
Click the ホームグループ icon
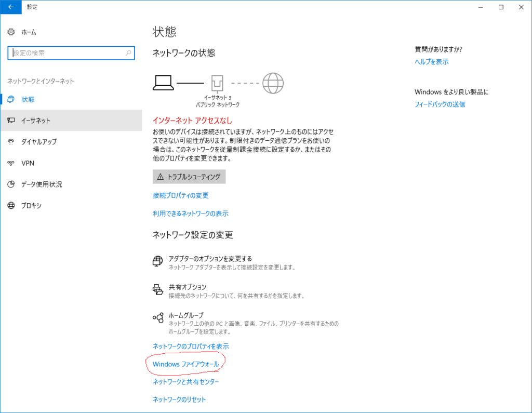158,317
